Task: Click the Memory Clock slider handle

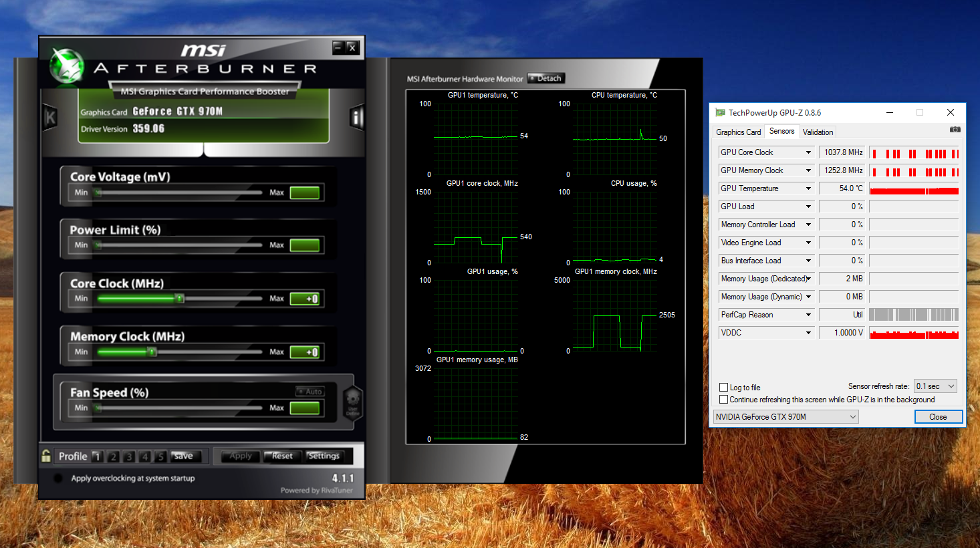Action: 152,352
